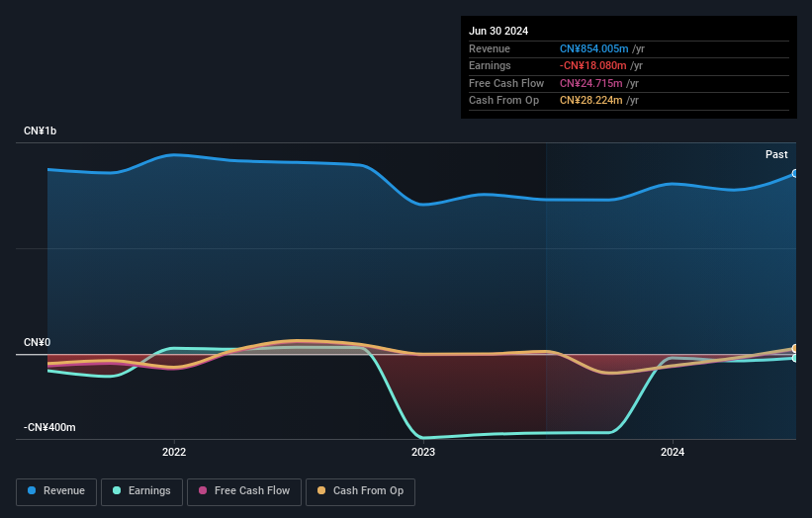
Task: Click the -CN¥400m y-axis label
Action: (49, 427)
